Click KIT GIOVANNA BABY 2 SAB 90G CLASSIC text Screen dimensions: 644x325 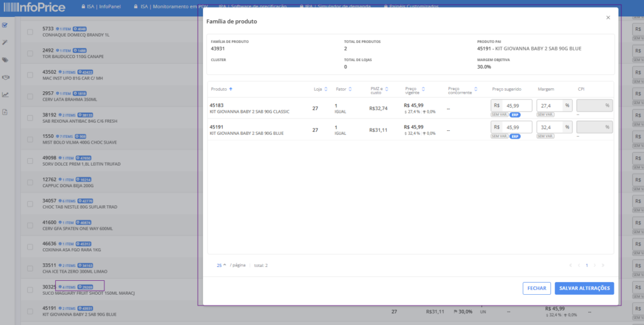(249, 112)
